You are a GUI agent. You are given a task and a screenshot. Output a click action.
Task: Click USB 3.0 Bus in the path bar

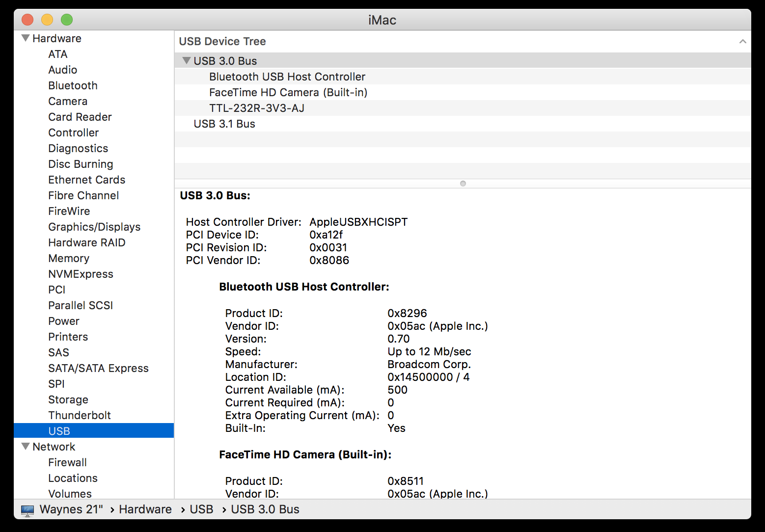coord(265,509)
